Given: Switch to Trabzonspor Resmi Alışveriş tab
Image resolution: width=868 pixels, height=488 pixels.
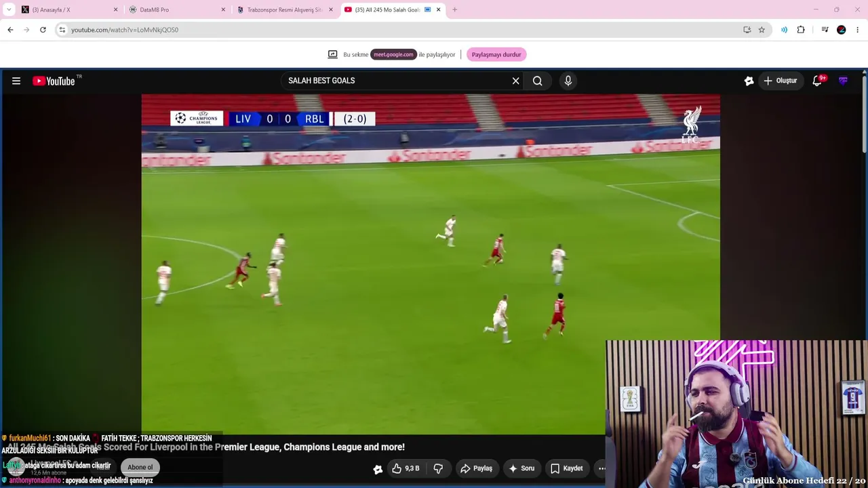Looking at the screenshot, I should tap(284, 9).
